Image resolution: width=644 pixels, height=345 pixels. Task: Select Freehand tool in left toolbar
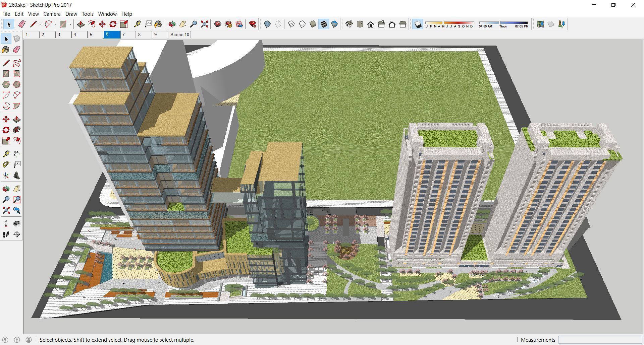coord(17,63)
